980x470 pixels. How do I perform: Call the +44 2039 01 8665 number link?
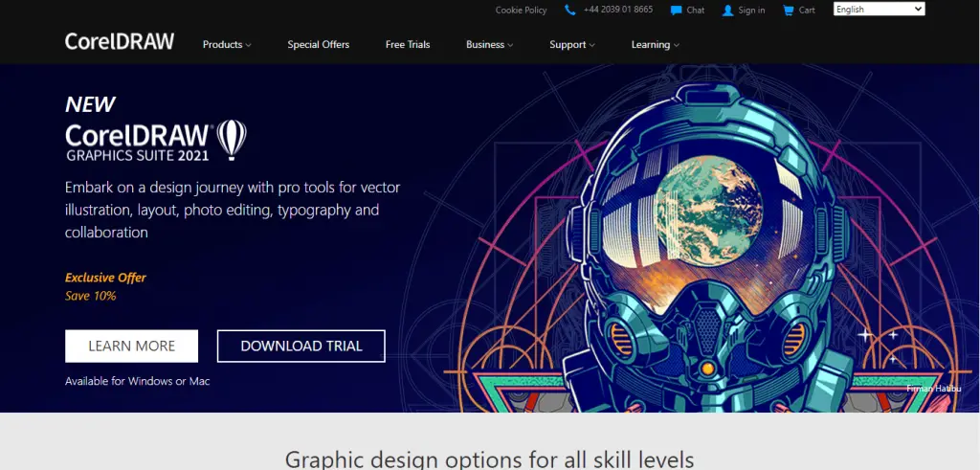618,10
